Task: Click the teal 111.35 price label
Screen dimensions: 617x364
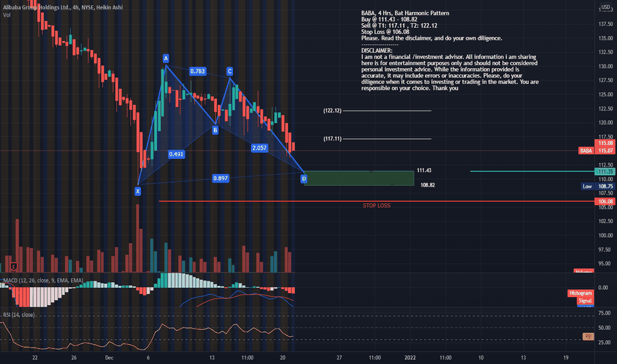Action: [x=606, y=171]
